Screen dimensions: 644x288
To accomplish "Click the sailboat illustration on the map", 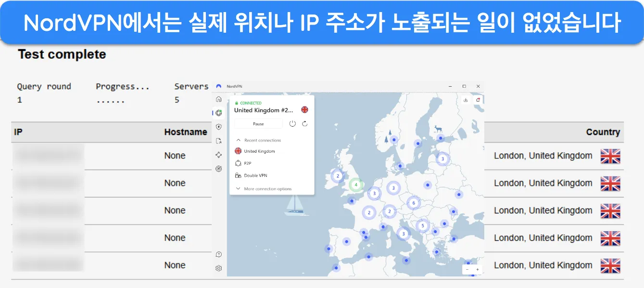I will (x=297, y=205).
